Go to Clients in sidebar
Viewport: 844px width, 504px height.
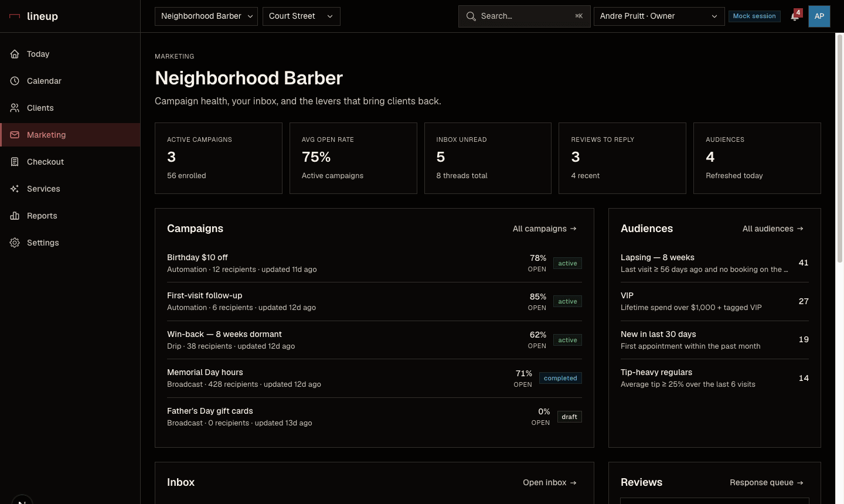click(70, 108)
